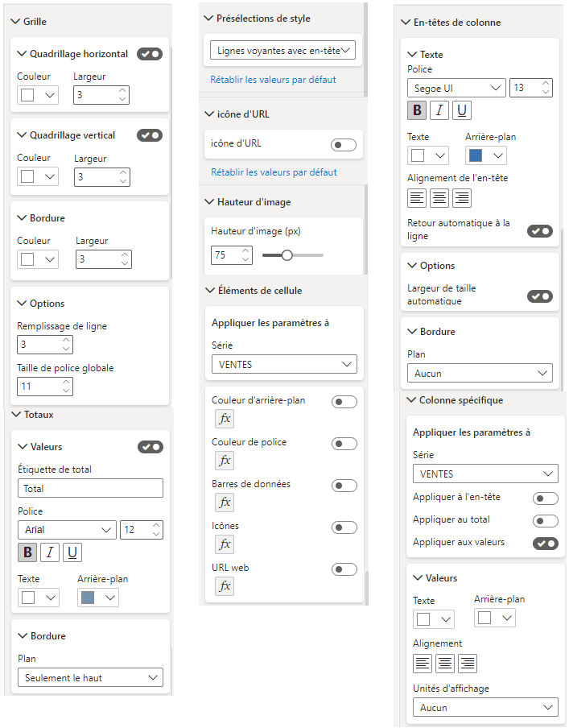Disable Quadrillage vertical toggle
The width and height of the screenshot is (569, 728).
tap(150, 135)
